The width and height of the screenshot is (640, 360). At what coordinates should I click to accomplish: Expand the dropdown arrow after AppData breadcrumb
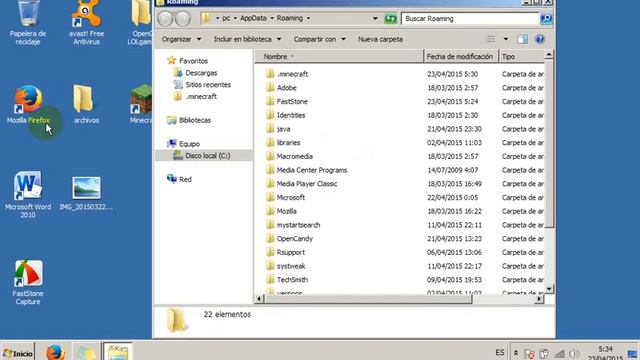272,18
